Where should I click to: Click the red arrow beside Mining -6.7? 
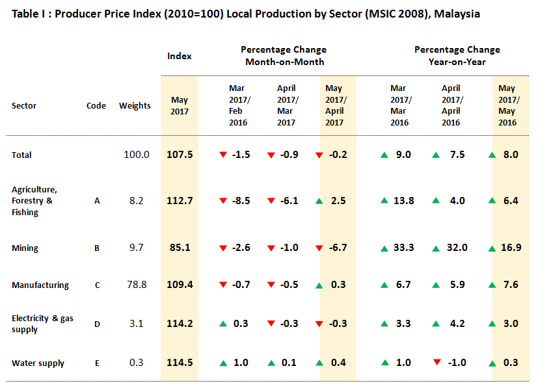[319, 248]
